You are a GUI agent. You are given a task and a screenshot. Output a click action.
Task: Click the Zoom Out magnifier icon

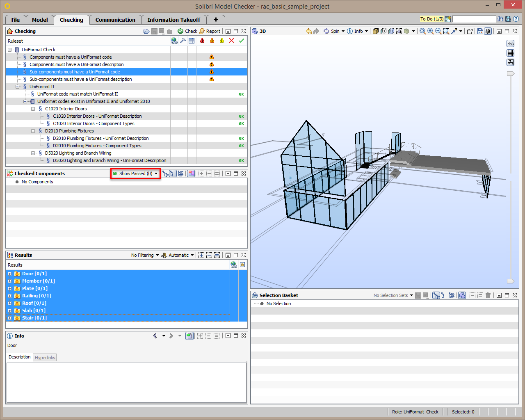tap(438, 31)
